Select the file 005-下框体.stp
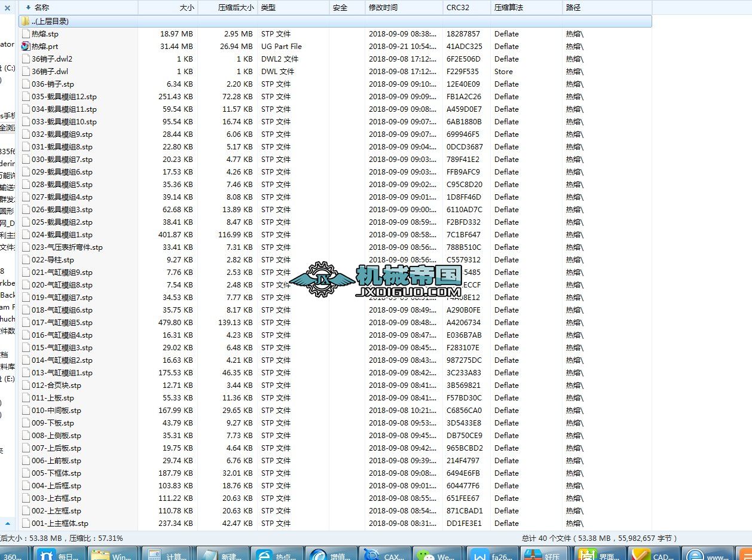 pos(56,473)
